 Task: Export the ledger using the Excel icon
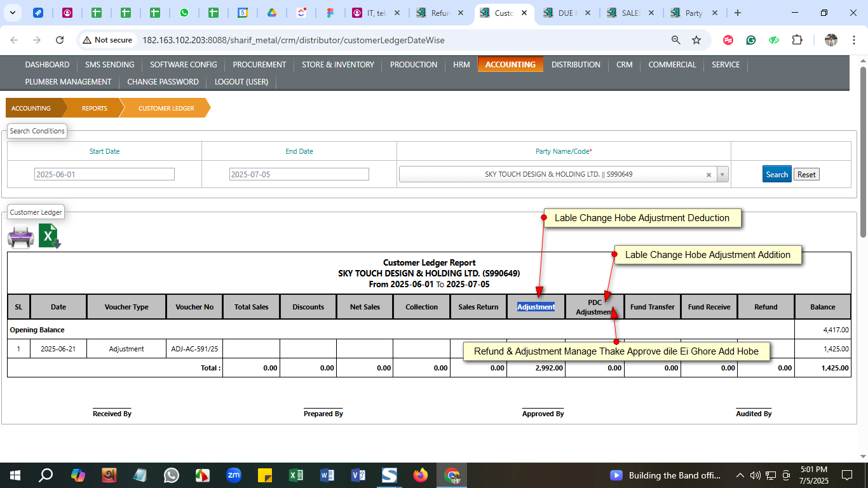pos(50,236)
